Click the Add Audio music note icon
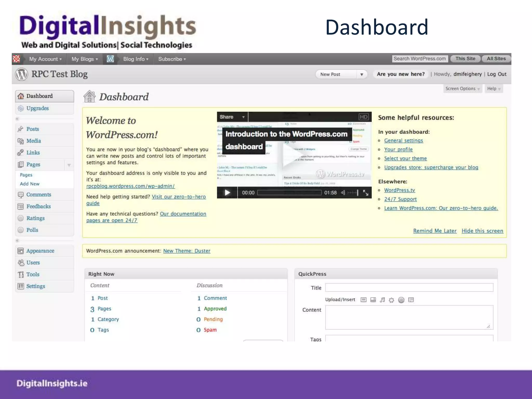Image resolution: width=532 pixels, height=399 pixels. (382, 300)
